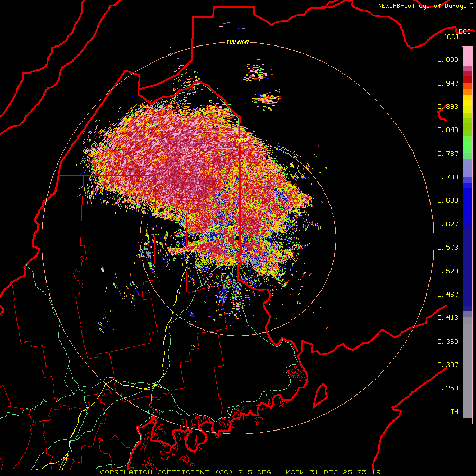
Task: Click the 0.520 value on color scale
Action: [448, 271]
